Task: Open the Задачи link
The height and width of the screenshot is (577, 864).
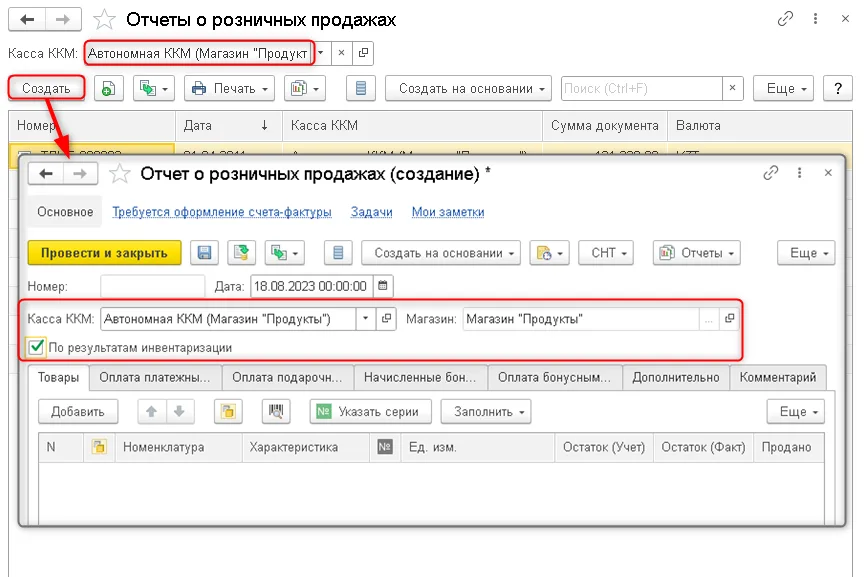Action: [371, 212]
